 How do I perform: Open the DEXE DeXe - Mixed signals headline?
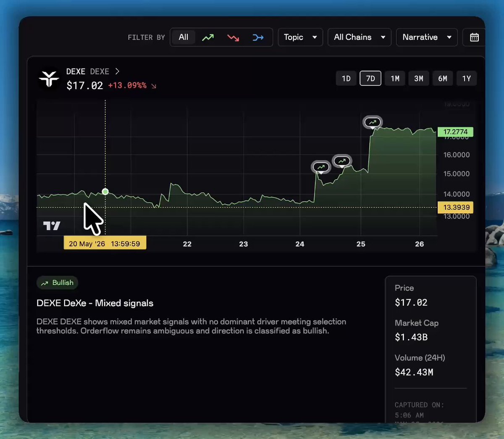coord(95,303)
